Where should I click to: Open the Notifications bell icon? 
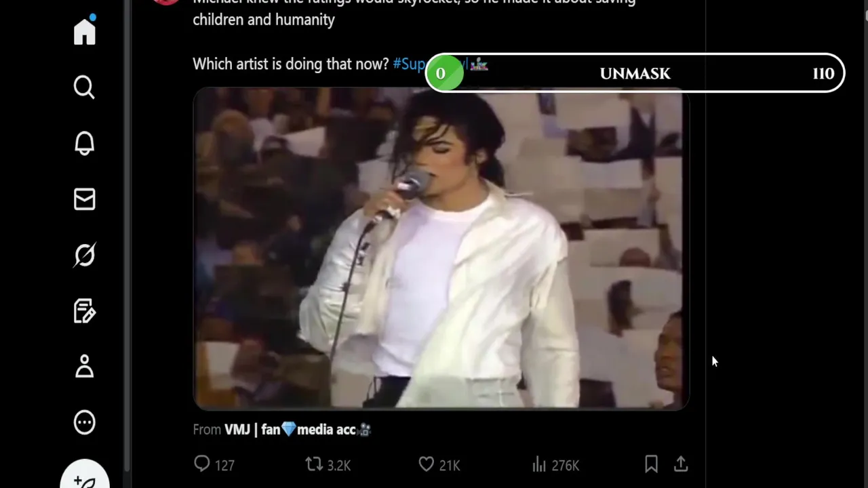(85, 143)
